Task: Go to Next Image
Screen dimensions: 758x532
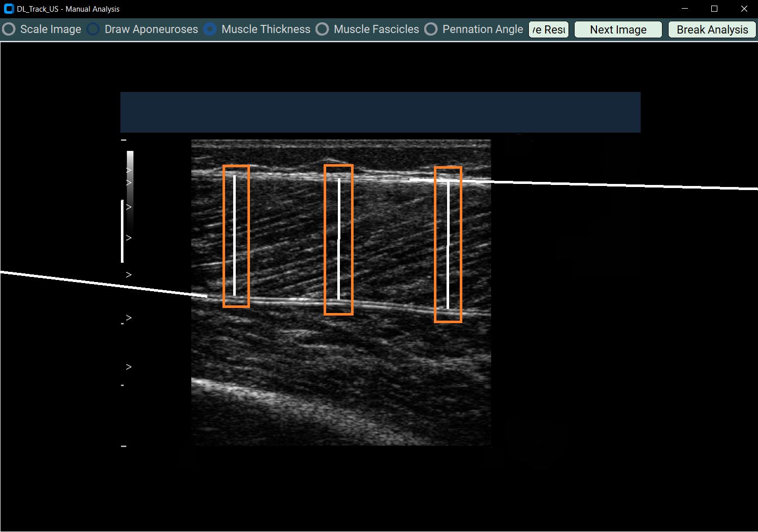Action: 618,30
